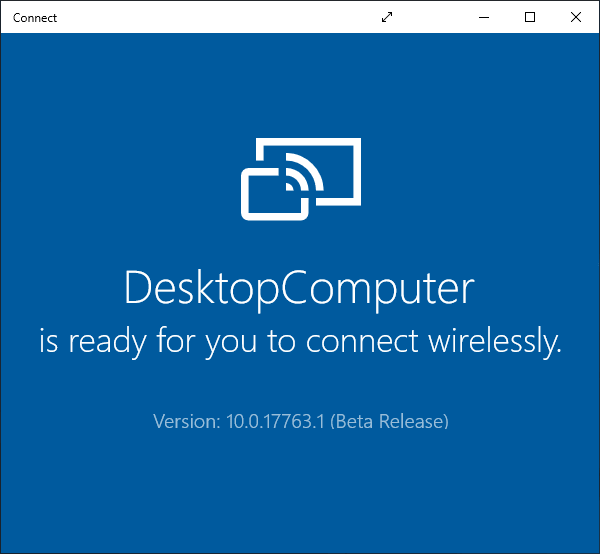
Task: Click the 'Connect' window title
Action: [x=35, y=18]
